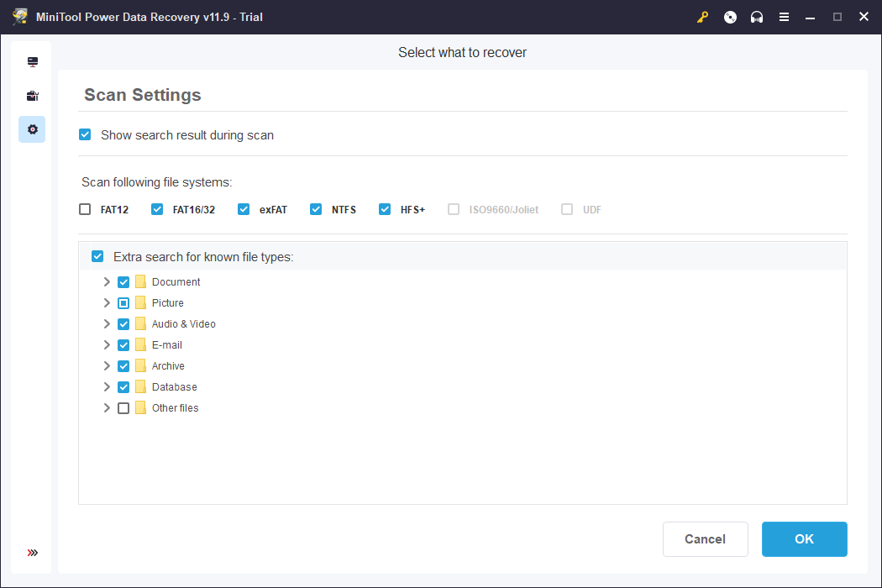The width and height of the screenshot is (882, 588).
Task: Uncheck the Audio & Video checkbox
Action: pyautogui.click(x=123, y=324)
